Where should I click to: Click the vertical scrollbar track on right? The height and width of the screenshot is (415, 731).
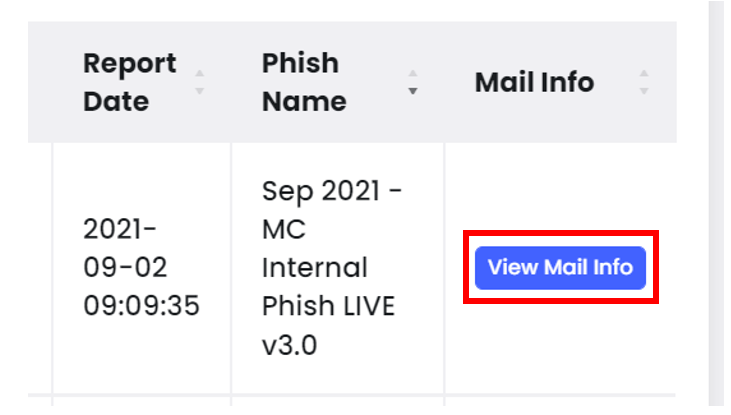(x=716, y=205)
